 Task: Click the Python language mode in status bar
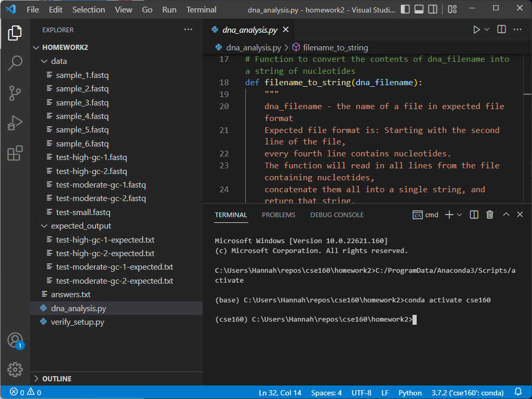[x=410, y=392]
